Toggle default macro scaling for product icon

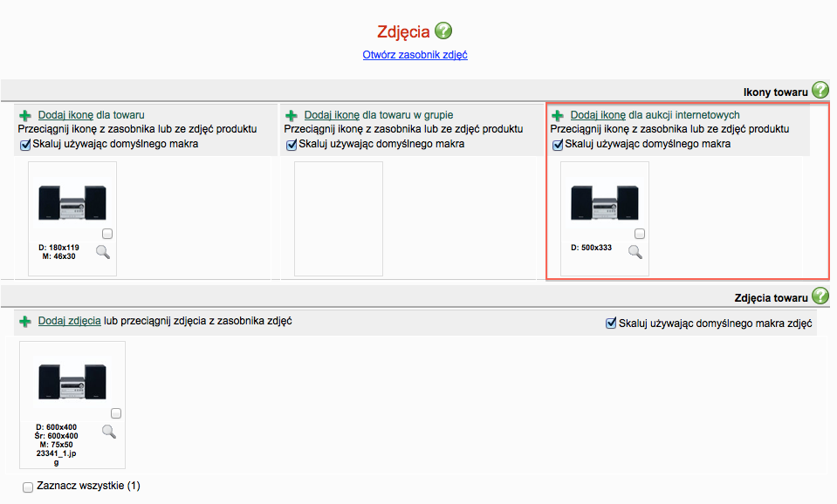(x=25, y=145)
